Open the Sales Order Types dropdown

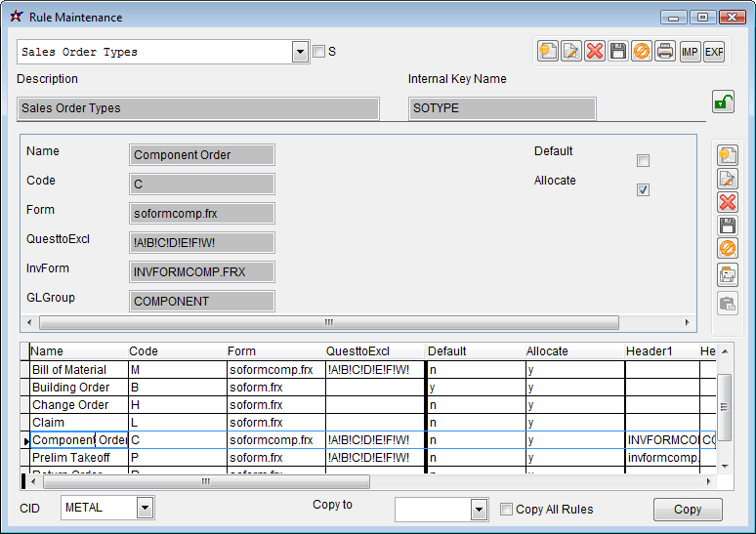[x=301, y=53]
